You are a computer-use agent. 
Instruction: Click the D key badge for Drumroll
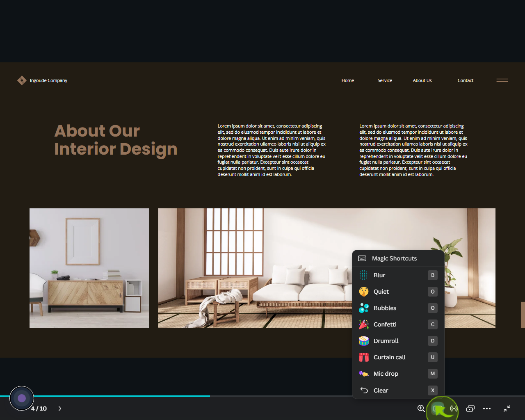[x=433, y=341]
